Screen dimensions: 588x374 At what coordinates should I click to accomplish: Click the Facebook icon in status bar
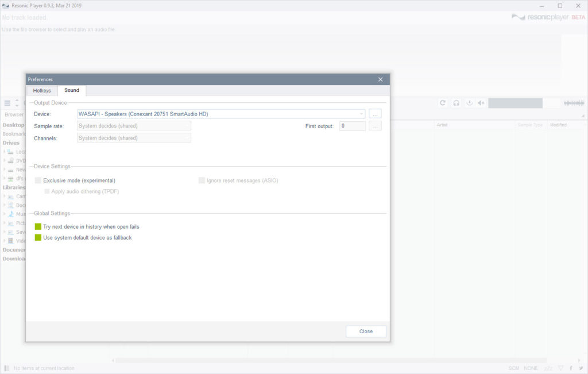coord(571,368)
